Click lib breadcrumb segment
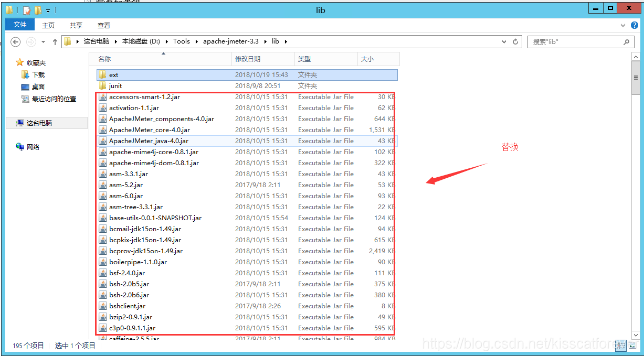 tap(276, 41)
